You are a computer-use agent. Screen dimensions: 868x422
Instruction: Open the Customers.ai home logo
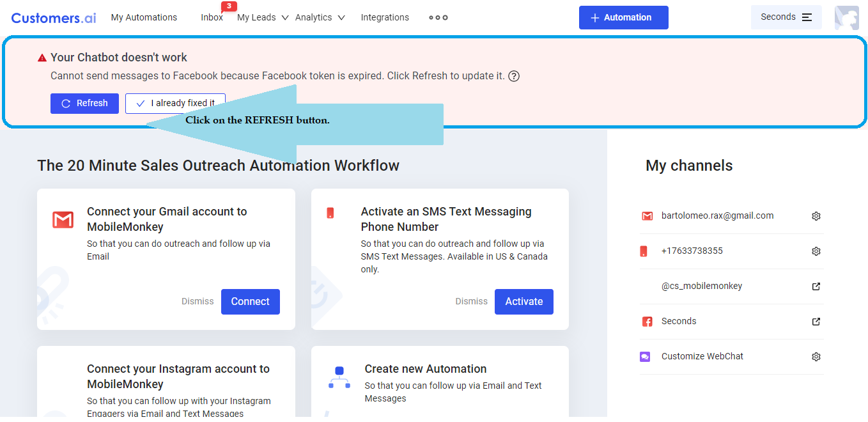coord(54,18)
